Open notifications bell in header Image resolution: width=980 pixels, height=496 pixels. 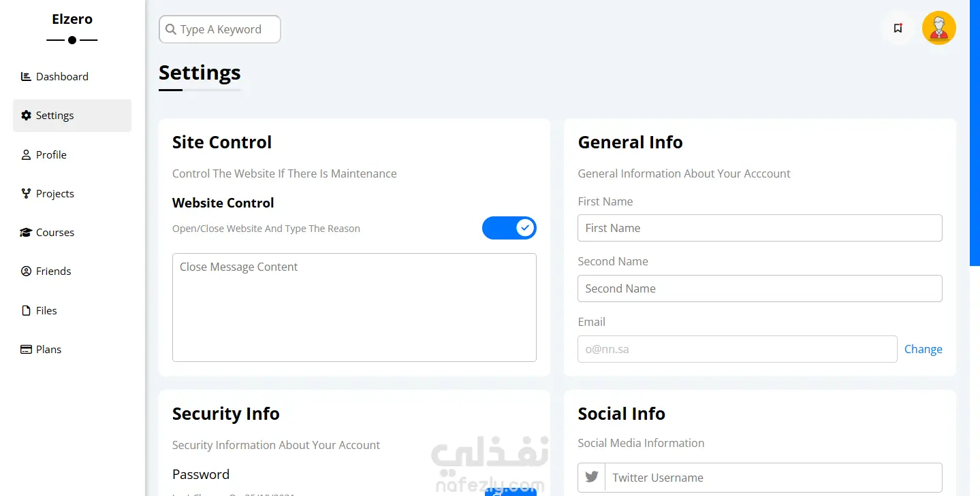pos(898,29)
